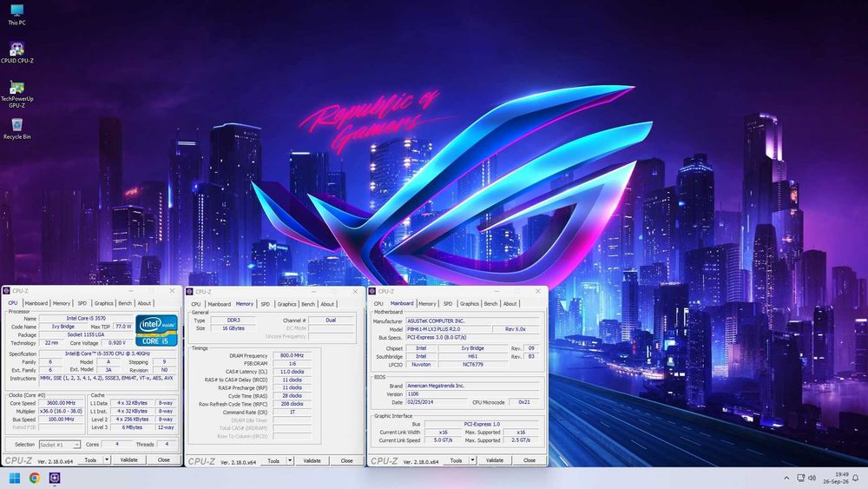The height and width of the screenshot is (489, 868).
Task: Go to About tab in the Motherboard CPU-Z window
Action: pos(510,303)
